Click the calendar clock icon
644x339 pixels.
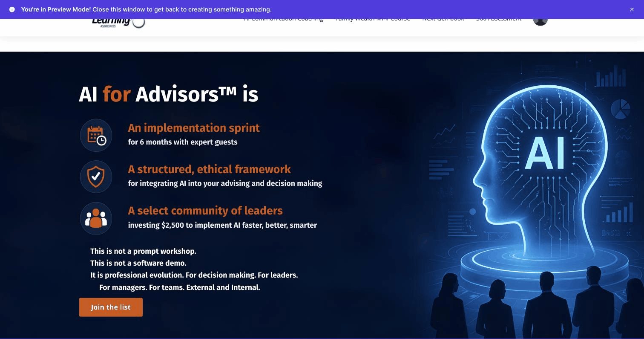click(96, 135)
